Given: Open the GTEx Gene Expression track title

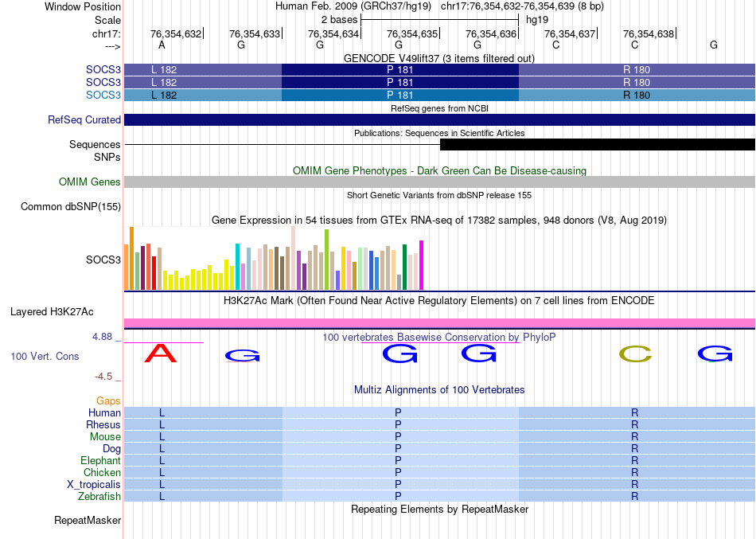Looking at the screenshot, I should tap(439, 221).
